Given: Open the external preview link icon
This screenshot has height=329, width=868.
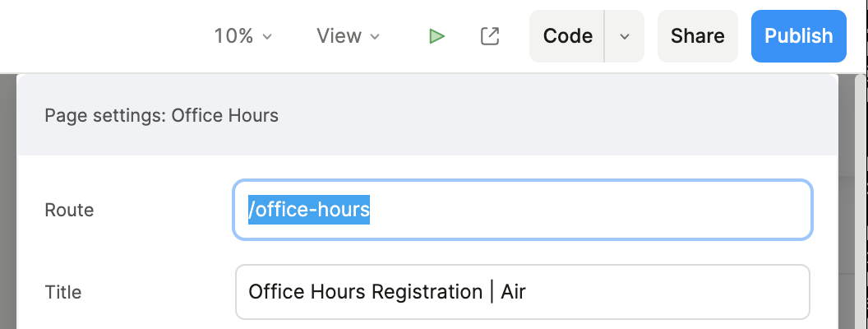Looking at the screenshot, I should click(x=490, y=36).
